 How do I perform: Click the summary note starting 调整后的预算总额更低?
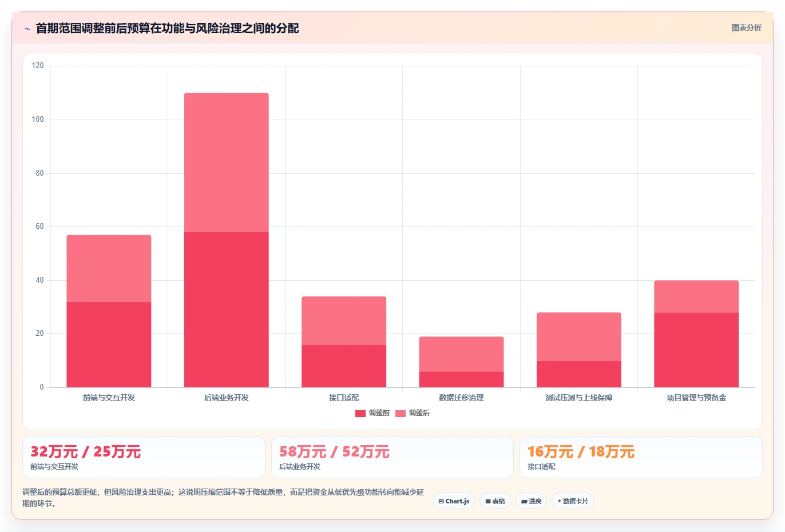(x=223, y=498)
